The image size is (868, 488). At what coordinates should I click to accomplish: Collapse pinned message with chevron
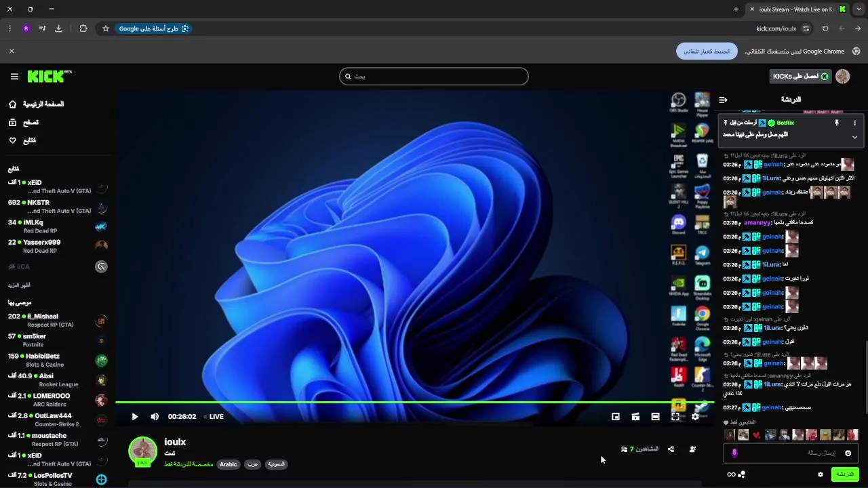coord(854,137)
